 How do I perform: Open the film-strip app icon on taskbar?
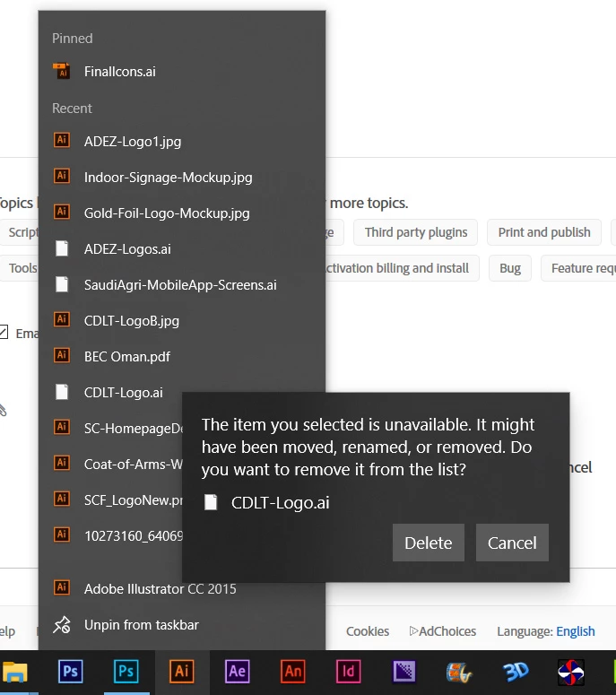pos(460,672)
